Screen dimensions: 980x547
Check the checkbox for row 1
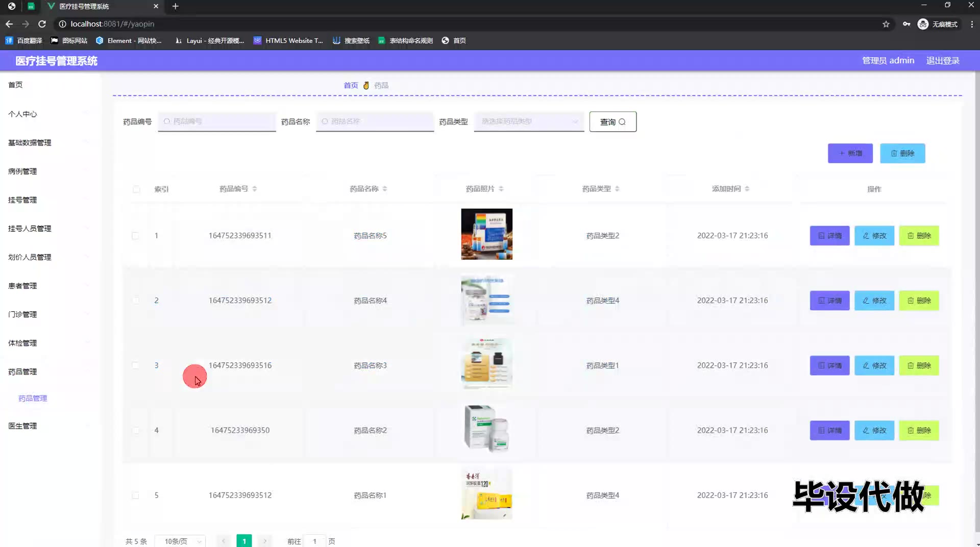pyautogui.click(x=135, y=236)
